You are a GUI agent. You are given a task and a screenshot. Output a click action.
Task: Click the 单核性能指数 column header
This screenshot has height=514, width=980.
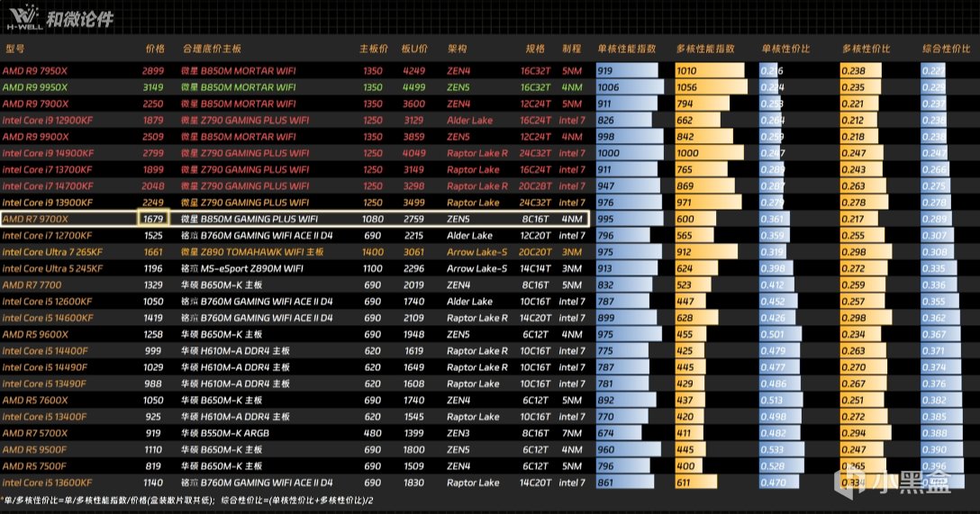pyautogui.click(x=627, y=49)
